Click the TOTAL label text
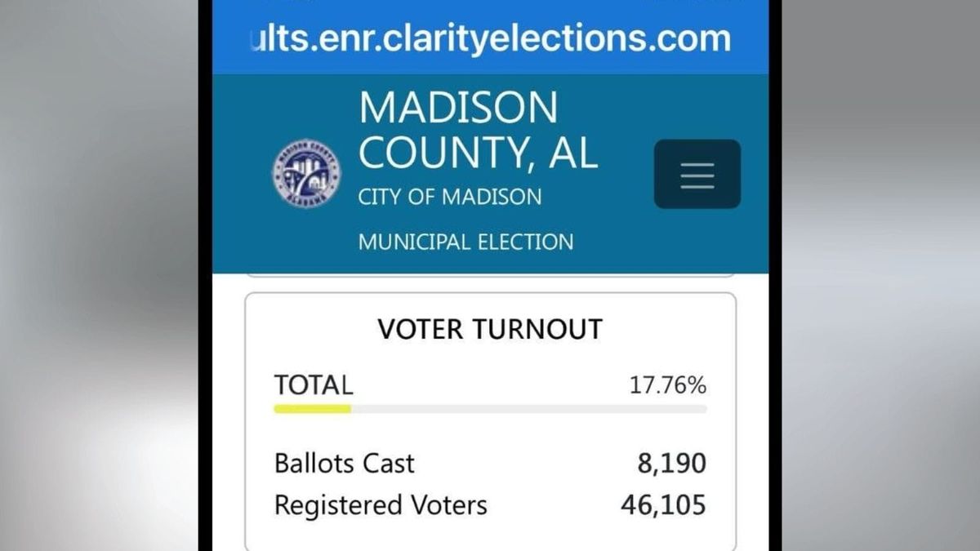 pyautogui.click(x=314, y=384)
